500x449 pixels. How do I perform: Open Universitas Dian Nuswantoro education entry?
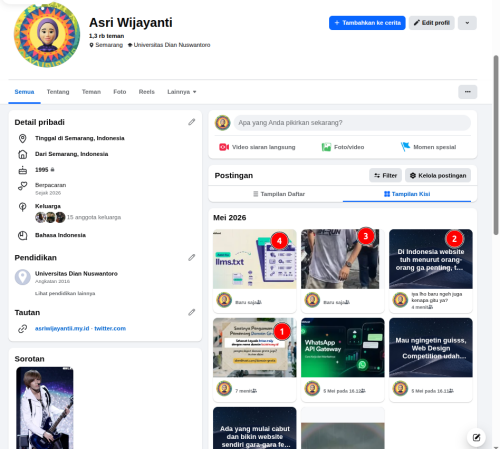(76, 274)
